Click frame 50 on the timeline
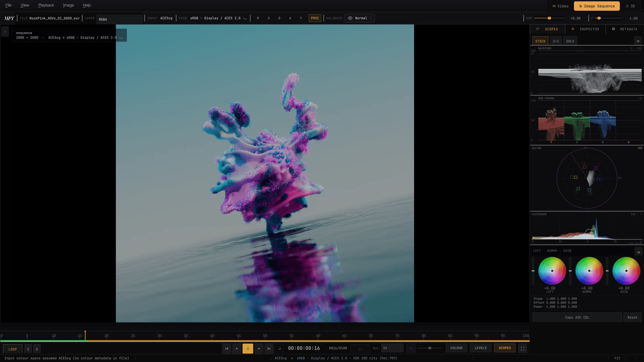The width and height of the screenshot is (644, 362). [265, 336]
